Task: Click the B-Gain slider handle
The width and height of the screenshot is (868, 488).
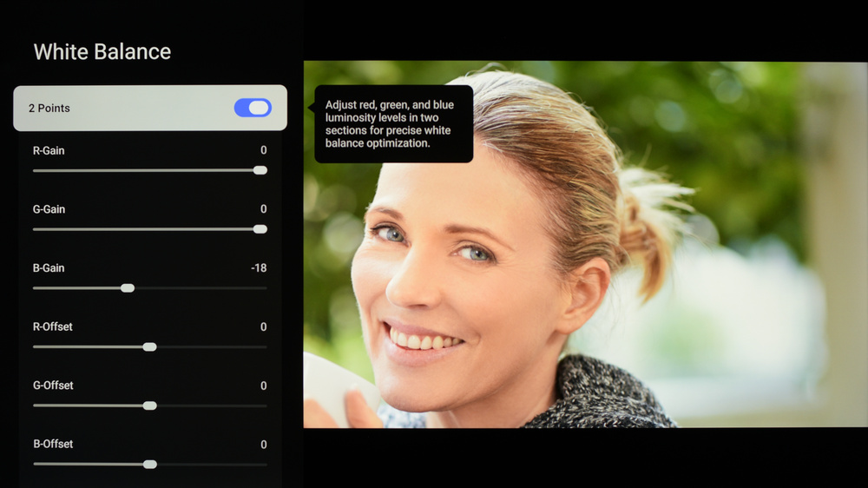Action: click(x=128, y=288)
